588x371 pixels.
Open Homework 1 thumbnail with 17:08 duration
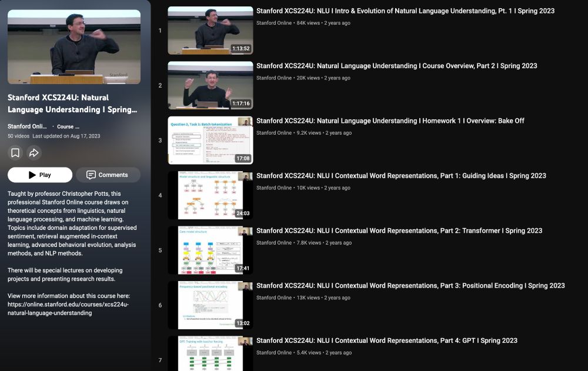(211, 141)
